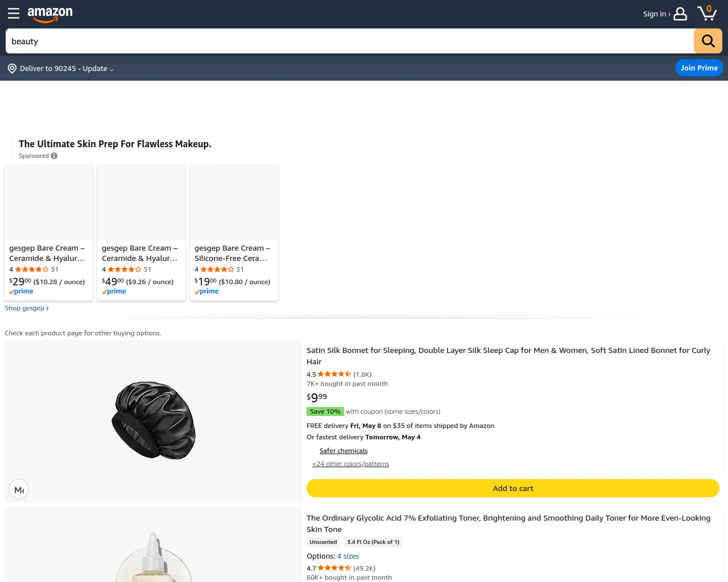Expand Deliver to 90245 Update dropdown

(67, 69)
